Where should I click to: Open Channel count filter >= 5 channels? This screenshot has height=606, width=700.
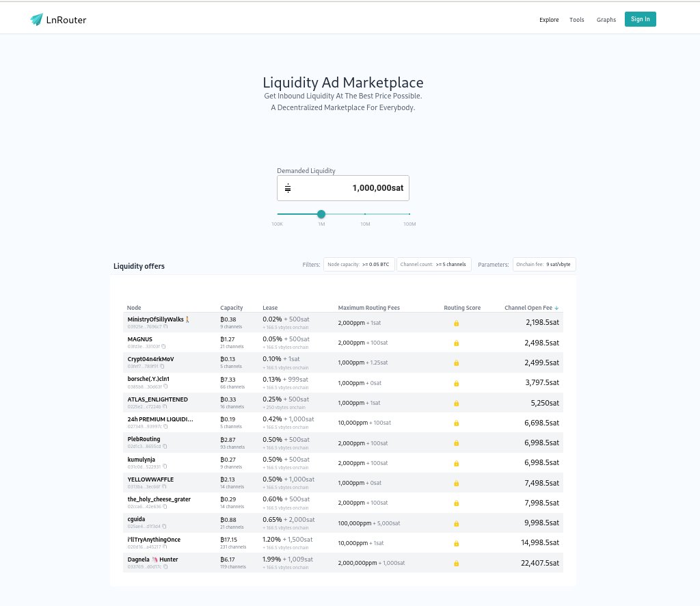pos(433,265)
